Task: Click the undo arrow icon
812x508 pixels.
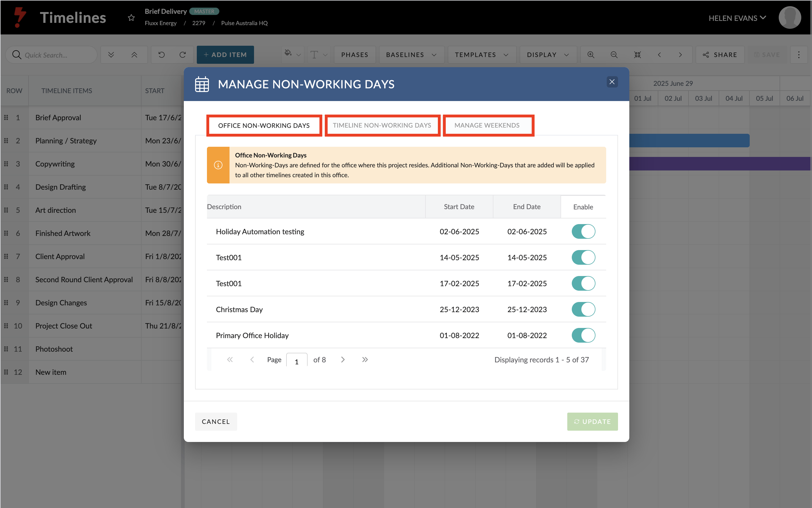Action: coord(161,55)
